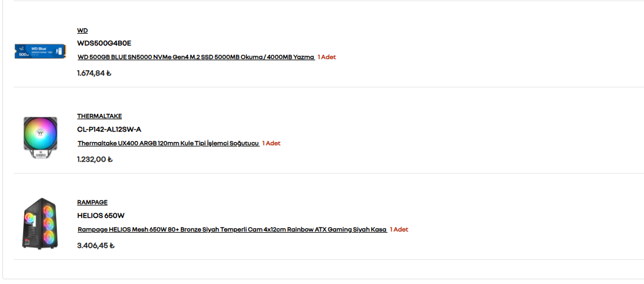Follow the RAMPAGE brand link

92,202
